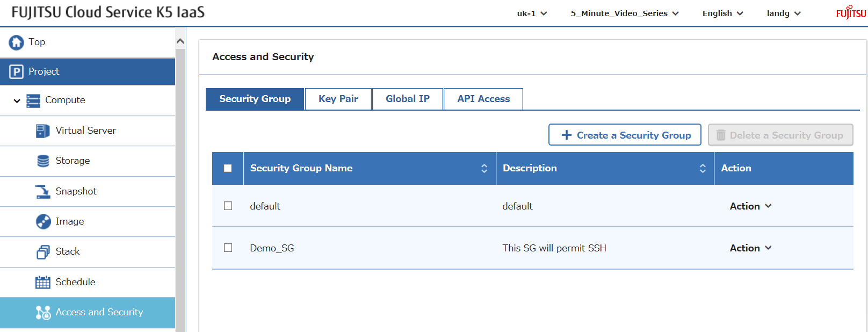The image size is (868, 332).
Task: Click the sidebar scroll-up arrow
Action: (180, 41)
